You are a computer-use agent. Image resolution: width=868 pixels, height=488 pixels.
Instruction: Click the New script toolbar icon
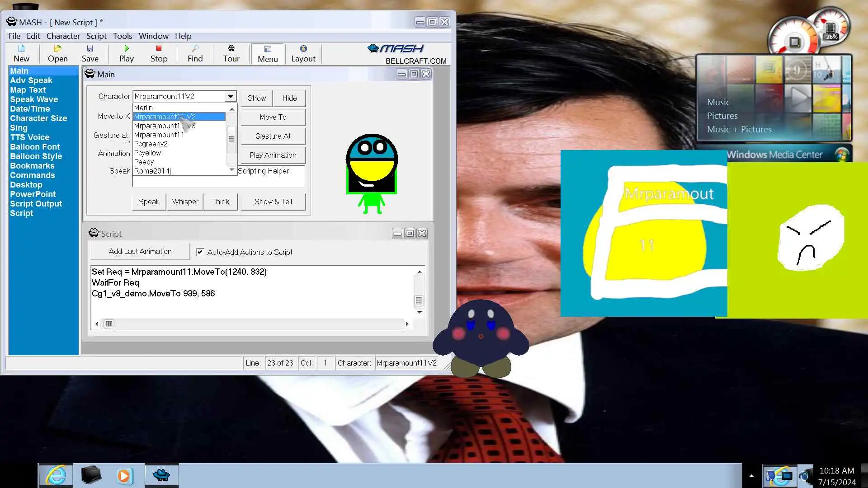coord(21,53)
